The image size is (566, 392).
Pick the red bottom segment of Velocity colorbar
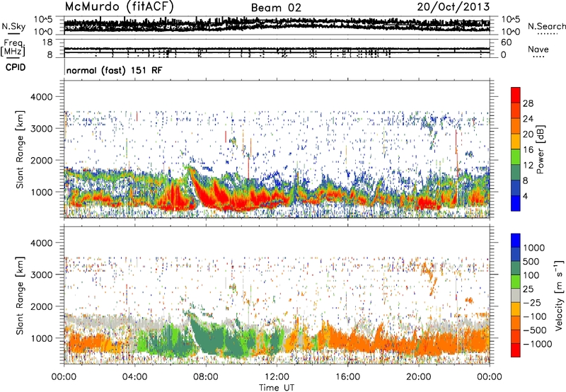tap(516, 350)
